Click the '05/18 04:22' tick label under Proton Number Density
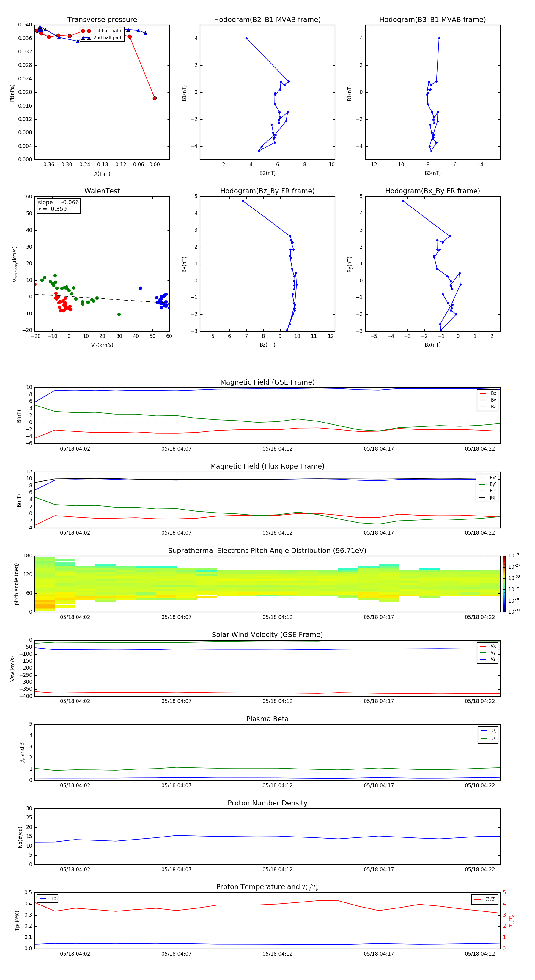 480,870
